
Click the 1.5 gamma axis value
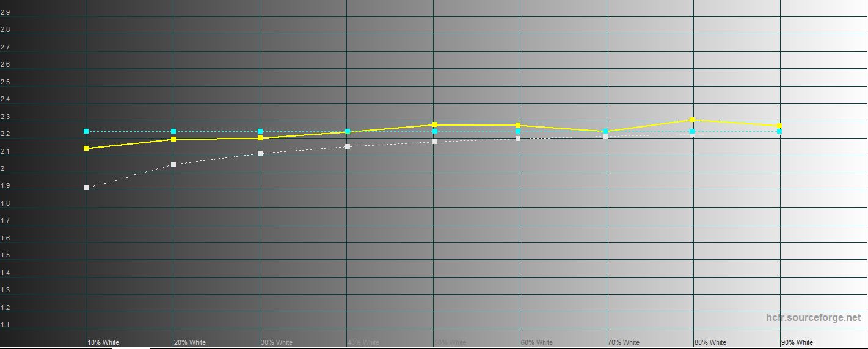pyautogui.click(x=5, y=256)
